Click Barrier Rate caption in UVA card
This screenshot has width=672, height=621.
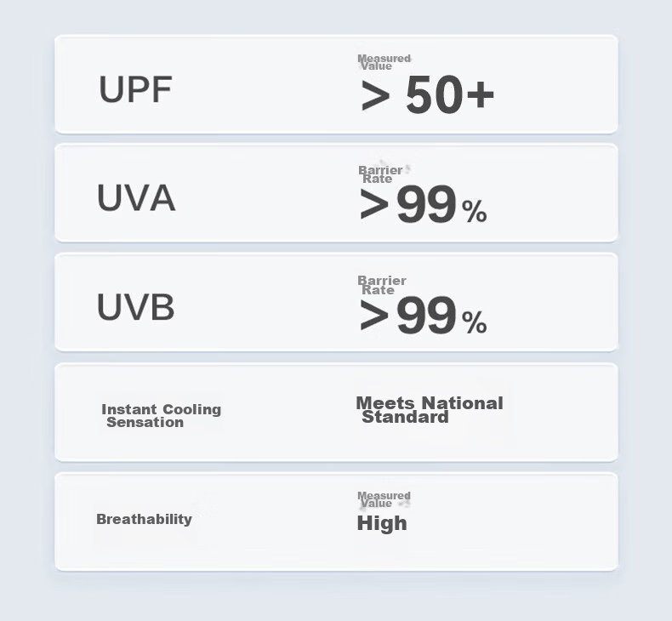(380, 174)
